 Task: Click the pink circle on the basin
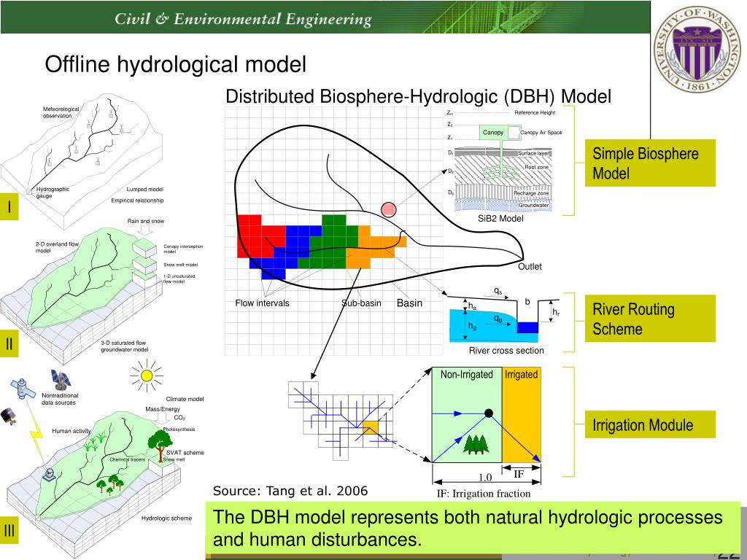pos(389,209)
